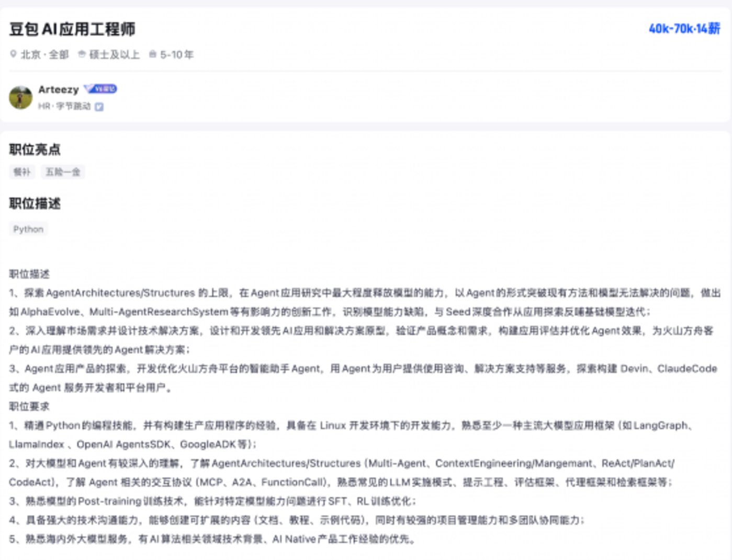Screen dimensions: 732x560
Task: Click the 职位要求 subheading in the description
Action: (29, 406)
